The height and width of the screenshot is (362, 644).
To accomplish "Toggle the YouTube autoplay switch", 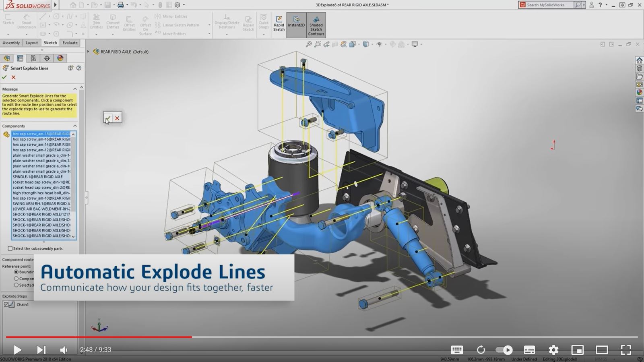I will (504, 350).
